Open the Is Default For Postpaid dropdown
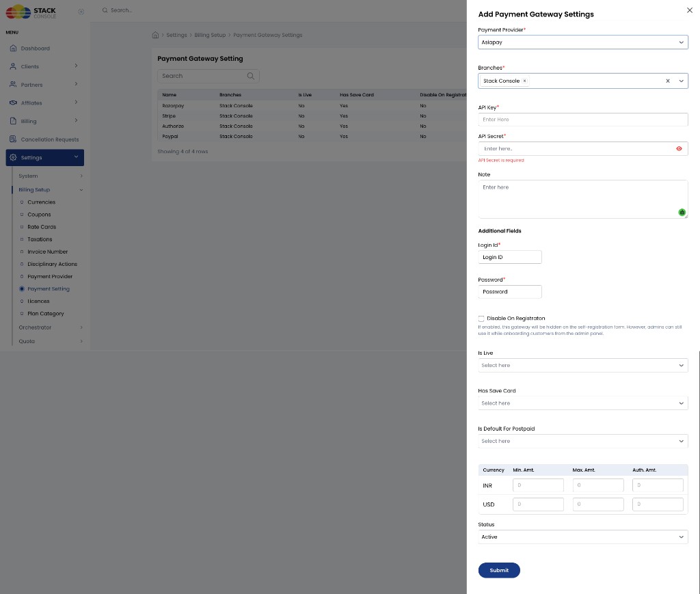Viewport: 700px width, 594px height. point(582,441)
